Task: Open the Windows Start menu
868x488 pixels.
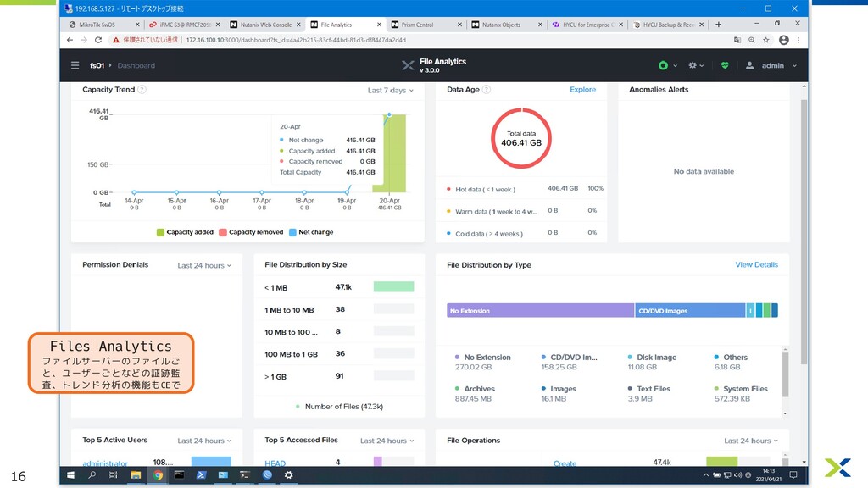Action: (71, 474)
